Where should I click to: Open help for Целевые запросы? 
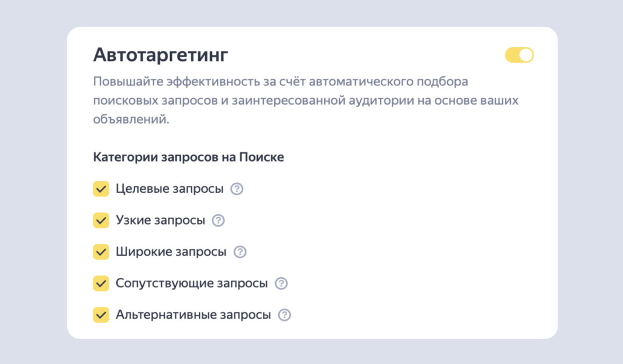[237, 189]
